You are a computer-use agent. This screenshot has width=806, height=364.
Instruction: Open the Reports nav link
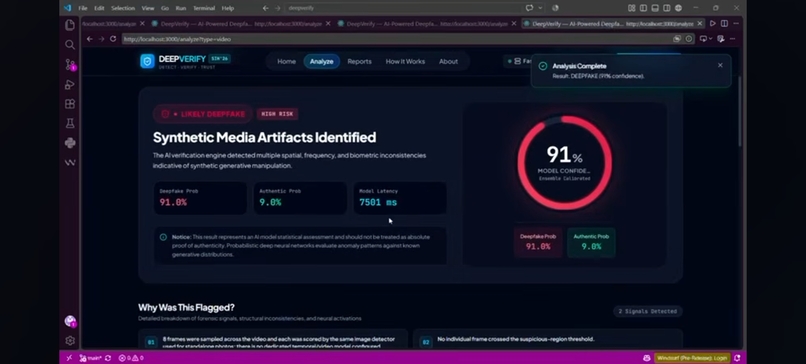tap(359, 61)
